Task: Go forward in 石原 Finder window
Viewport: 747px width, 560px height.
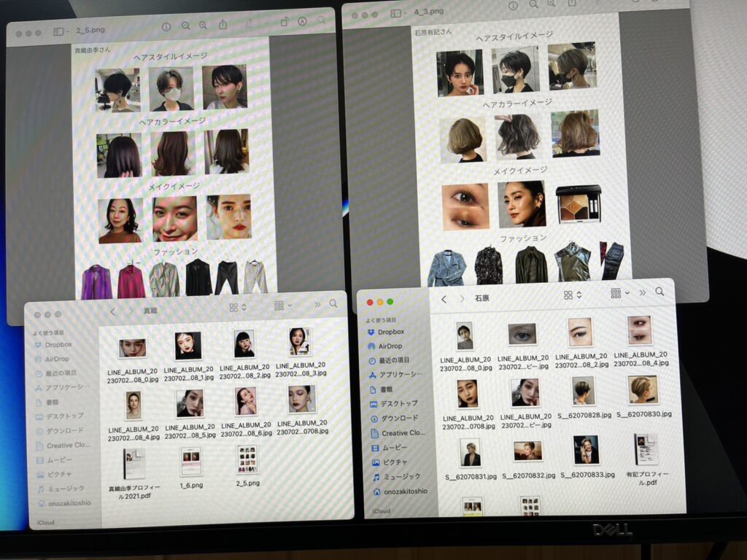Action: point(461,298)
